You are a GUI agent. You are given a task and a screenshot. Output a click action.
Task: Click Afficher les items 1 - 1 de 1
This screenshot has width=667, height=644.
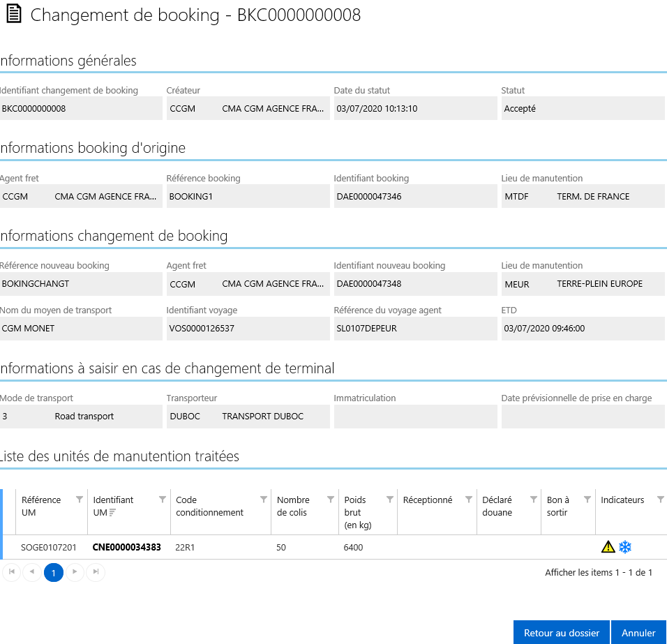pyautogui.click(x=599, y=573)
